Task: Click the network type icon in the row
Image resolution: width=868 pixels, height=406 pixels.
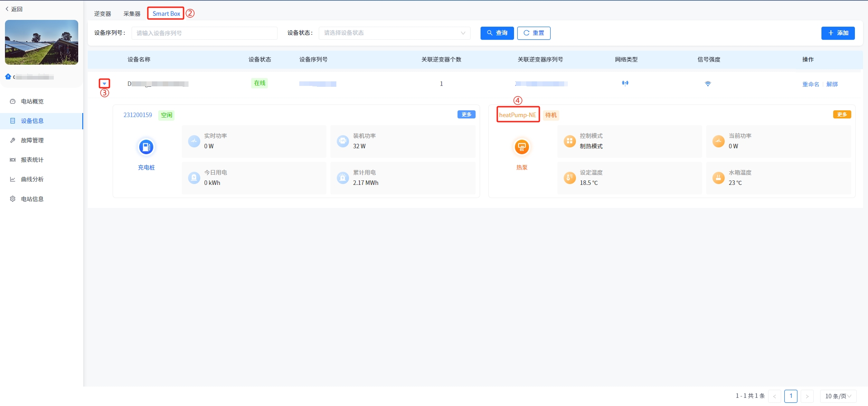Action: click(625, 83)
